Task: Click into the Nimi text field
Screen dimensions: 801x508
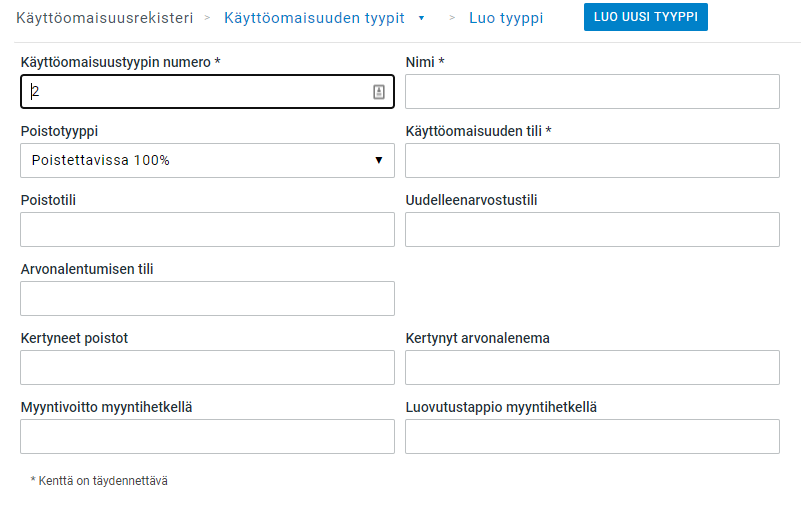Action: click(x=592, y=92)
